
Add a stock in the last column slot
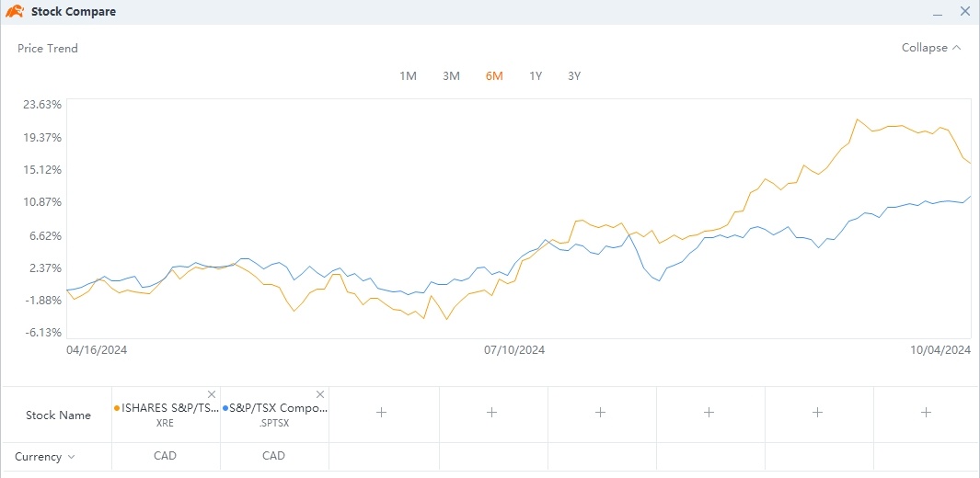(x=927, y=412)
